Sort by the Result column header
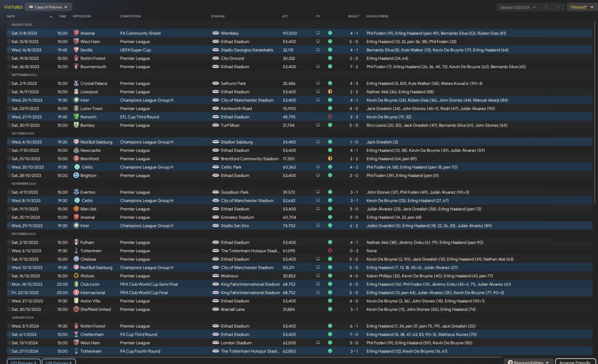Image resolution: width=598 pixels, height=364 pixels. pos(354,16)
